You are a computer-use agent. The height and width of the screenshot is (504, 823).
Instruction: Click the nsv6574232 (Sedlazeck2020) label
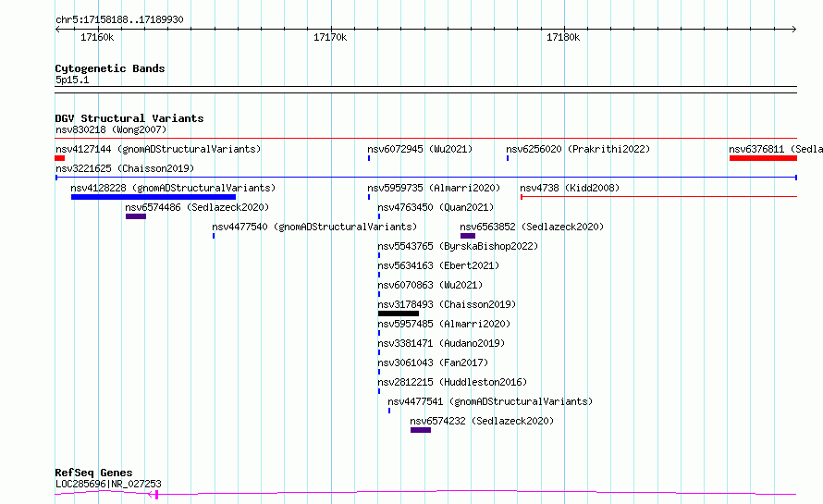[x=482, y=421]
